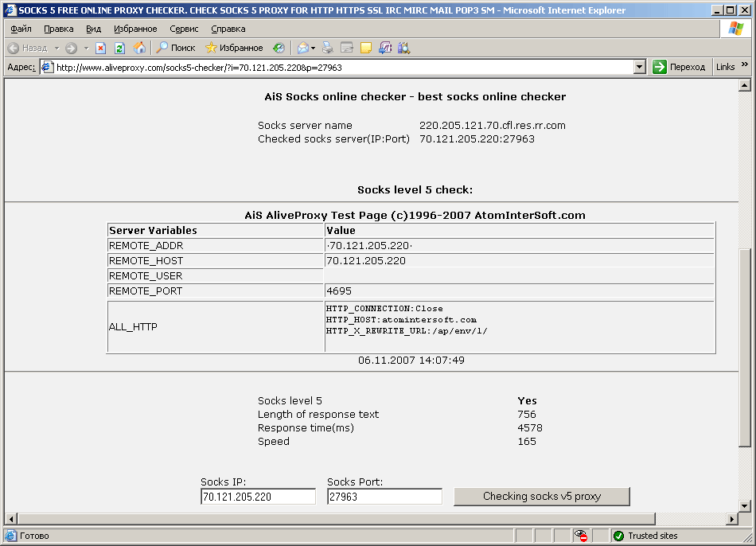Click the Checking socks v5 proxy button
This screenshot has width=756, height=546.
pos(542,497)
